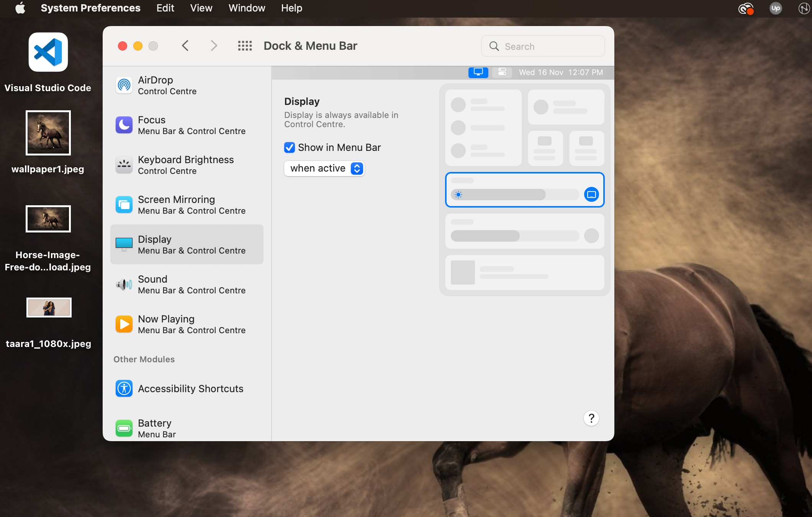This screenshot has height=517, width=812.
Task: Click the Search input field
Action: [x=543, y=46]
